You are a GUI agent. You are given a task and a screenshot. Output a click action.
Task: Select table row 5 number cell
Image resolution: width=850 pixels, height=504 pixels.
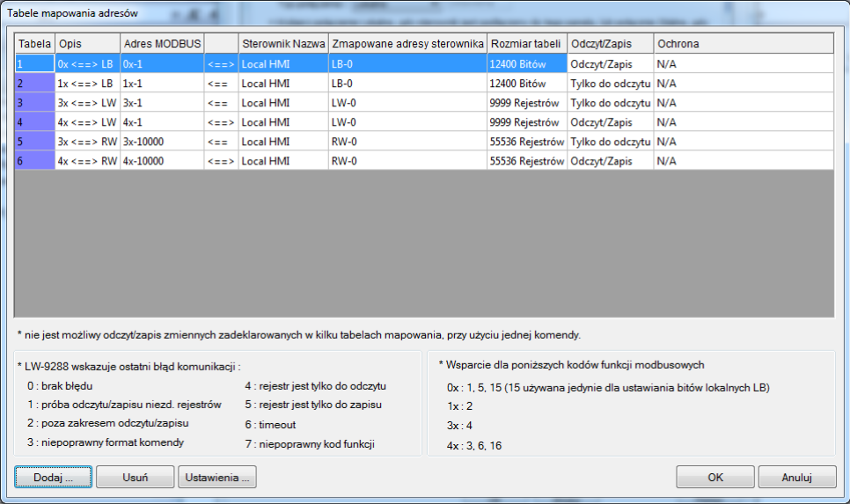point(34,142)
